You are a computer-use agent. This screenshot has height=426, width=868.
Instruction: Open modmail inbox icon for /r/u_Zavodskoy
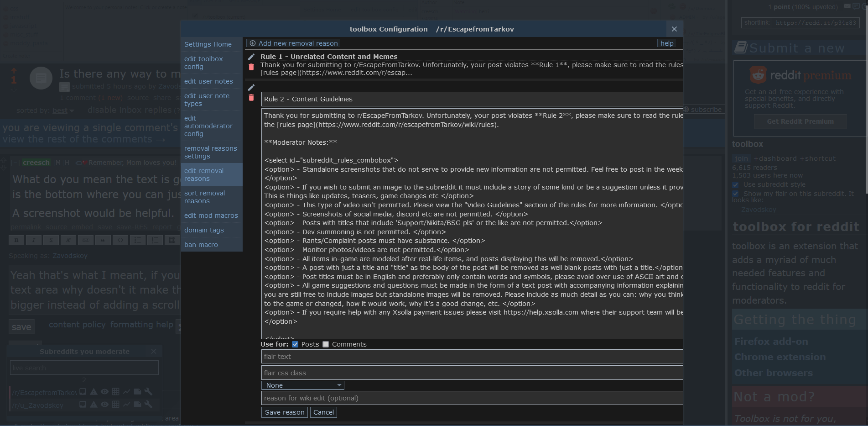(x=83, y=405)
